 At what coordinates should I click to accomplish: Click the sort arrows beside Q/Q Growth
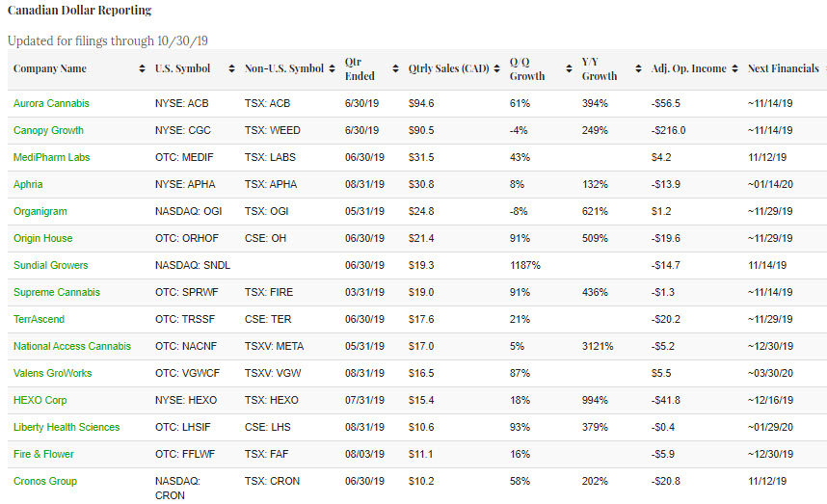coord(567,69)
